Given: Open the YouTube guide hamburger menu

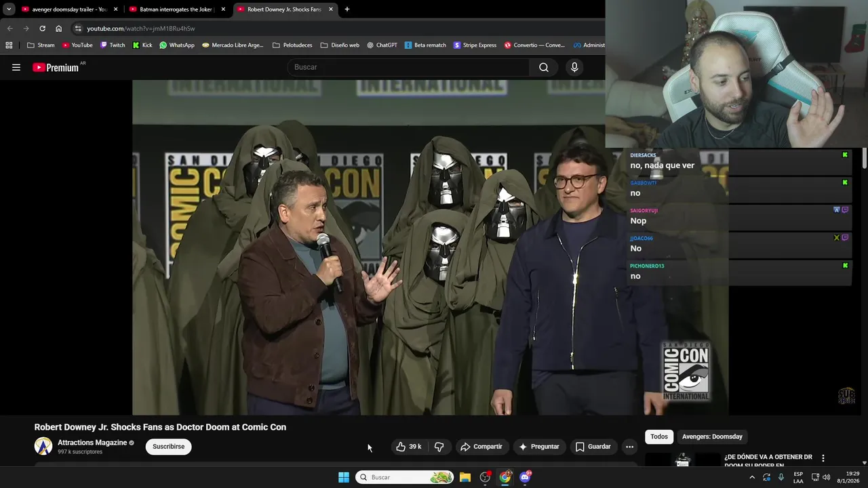Looking at the screenshot, I should (x=16, y=67).
